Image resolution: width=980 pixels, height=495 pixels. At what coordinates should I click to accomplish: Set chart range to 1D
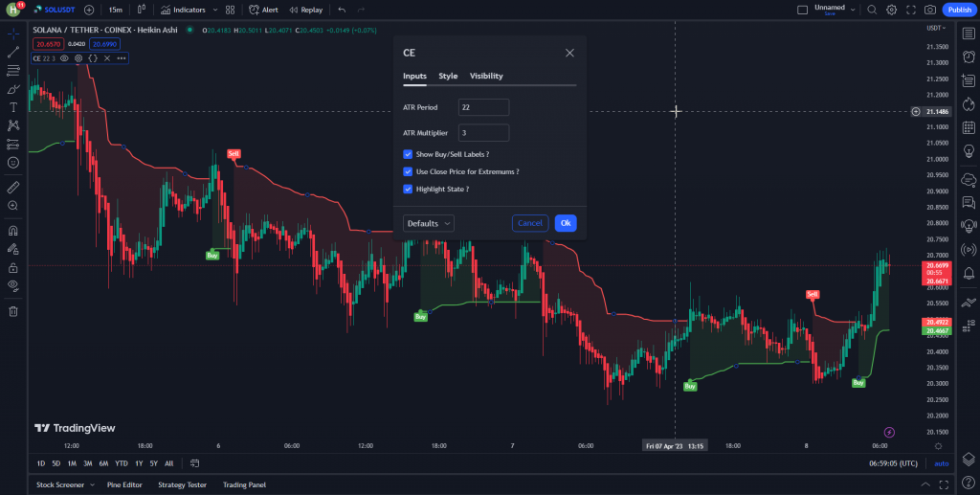(x=40, y=463)
